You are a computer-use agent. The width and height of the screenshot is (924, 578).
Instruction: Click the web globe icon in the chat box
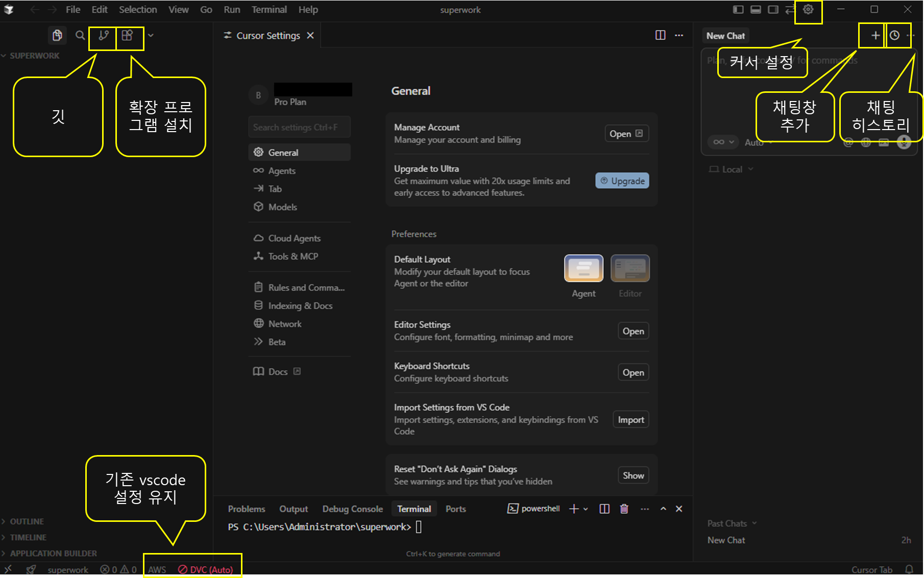[866, 142]
